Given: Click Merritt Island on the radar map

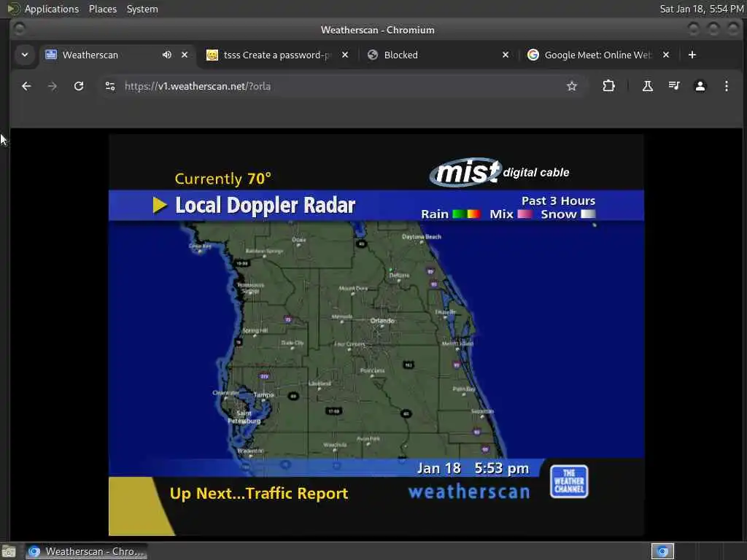Looking at the screenshot, I should (x=457, y=343).
